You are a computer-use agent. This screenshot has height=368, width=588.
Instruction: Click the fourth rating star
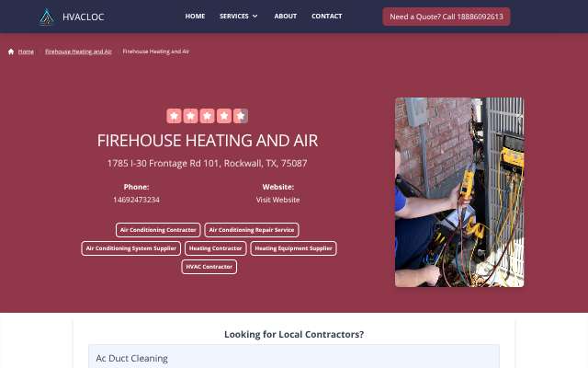coord(224,116)
